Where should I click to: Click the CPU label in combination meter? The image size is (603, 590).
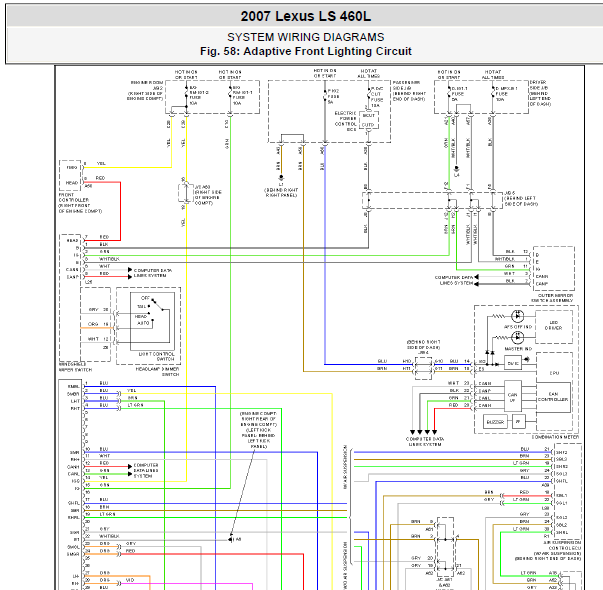click(x=554, y=373)
